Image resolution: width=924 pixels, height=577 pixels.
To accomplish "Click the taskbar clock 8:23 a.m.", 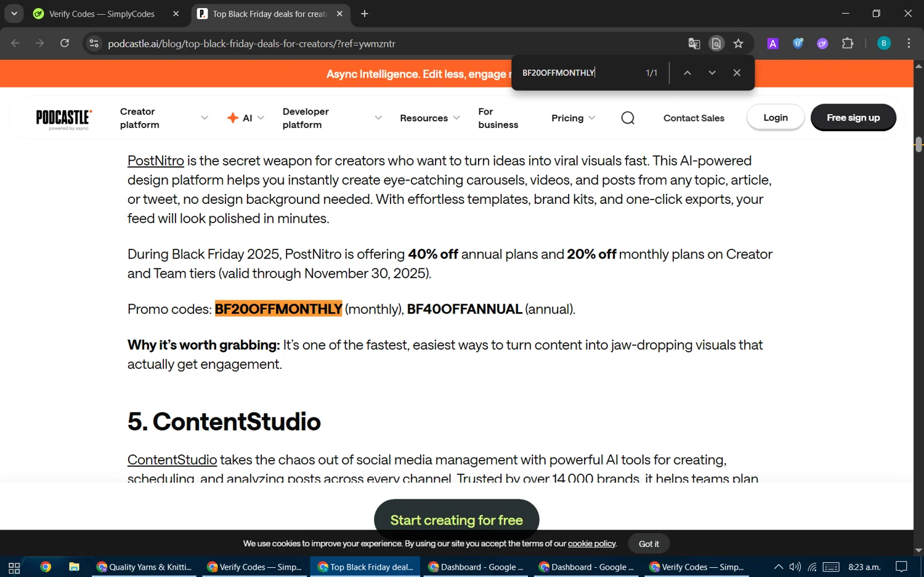I will tap(864, 567).
